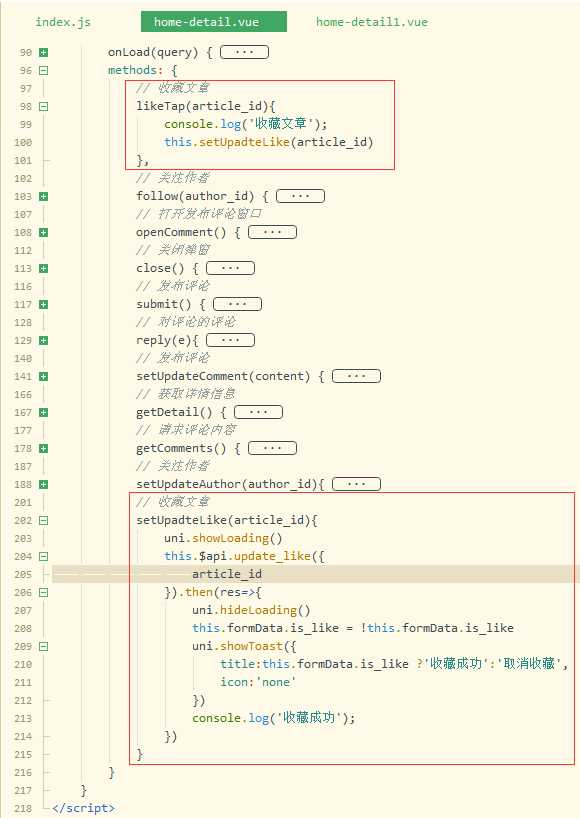Click the ellipsis box after setUpdateAuthor(author_id)
The height and width of the screenshot is (818, 580).
[x=357, y=484]
